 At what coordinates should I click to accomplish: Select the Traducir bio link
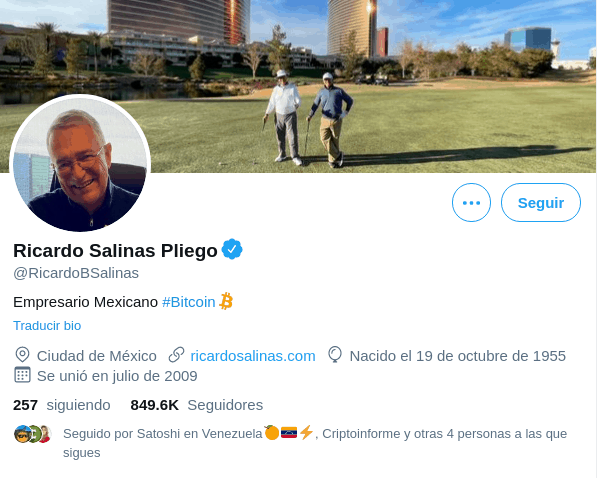pyautogui.click(x=47, y=326)
